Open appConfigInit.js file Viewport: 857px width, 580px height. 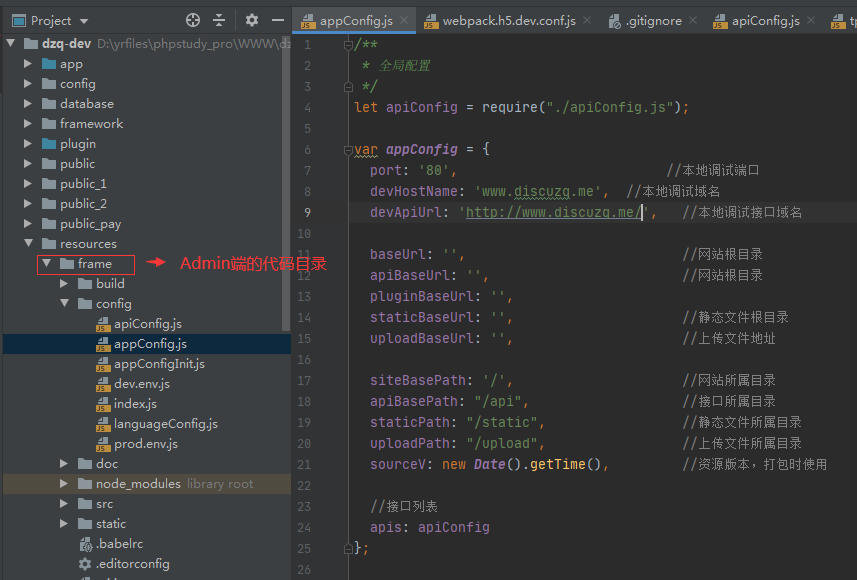[x=159, y=364]
